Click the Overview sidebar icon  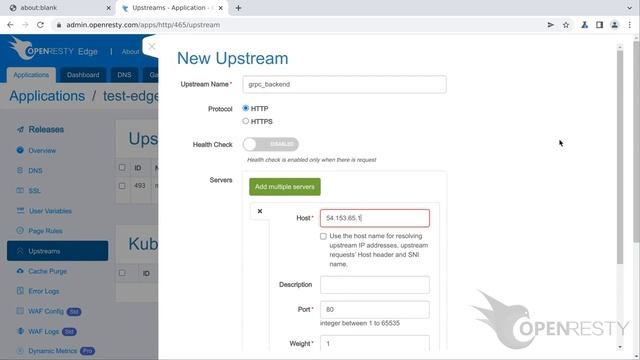point(20,150)
